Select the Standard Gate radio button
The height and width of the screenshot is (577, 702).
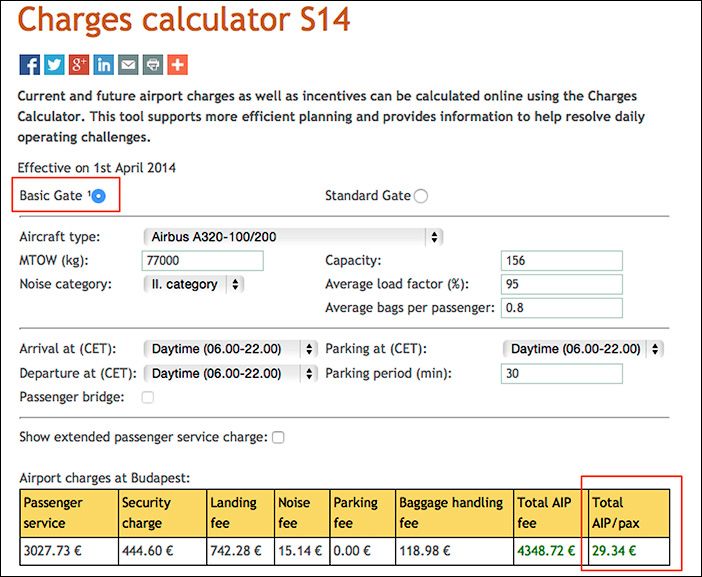[x=421, y=196]
